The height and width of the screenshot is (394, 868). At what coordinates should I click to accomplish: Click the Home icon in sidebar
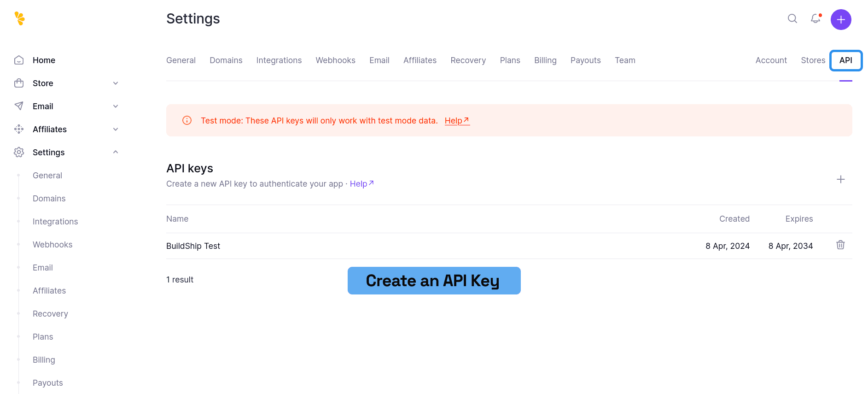pos(19,60)
